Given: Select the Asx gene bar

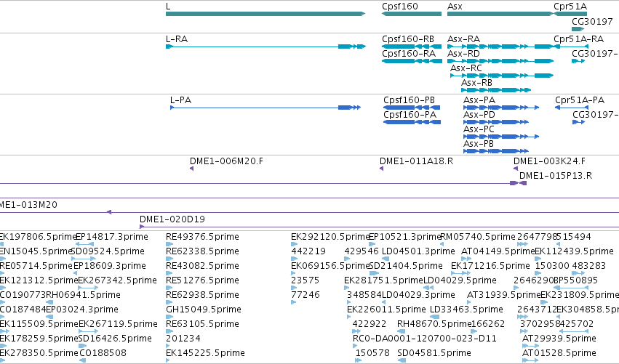Looking at the screenshot, I should pyautogui.click(x=500, y=14).
